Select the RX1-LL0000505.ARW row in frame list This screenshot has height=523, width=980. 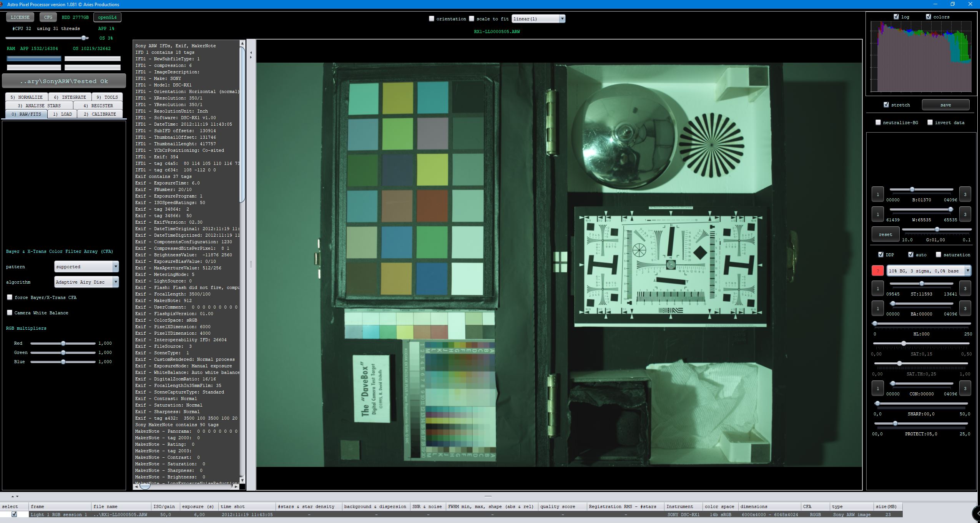120,515
